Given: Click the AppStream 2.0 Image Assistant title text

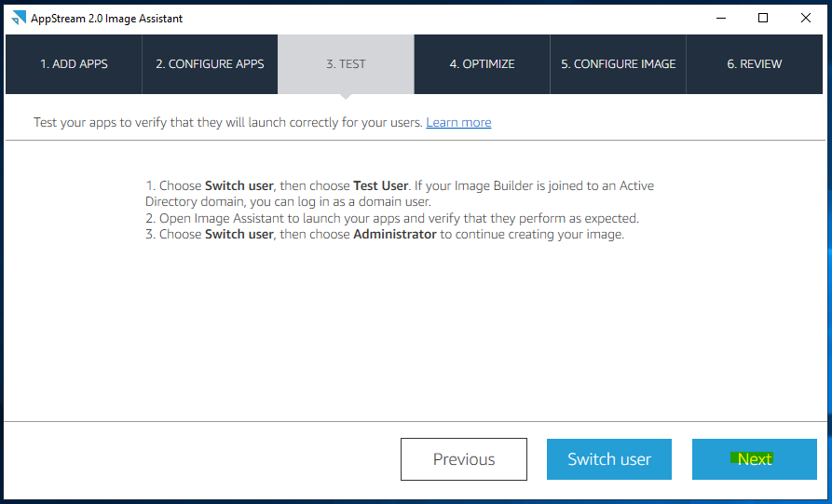Looking at the screenshot, I should [x=106, y=19].
